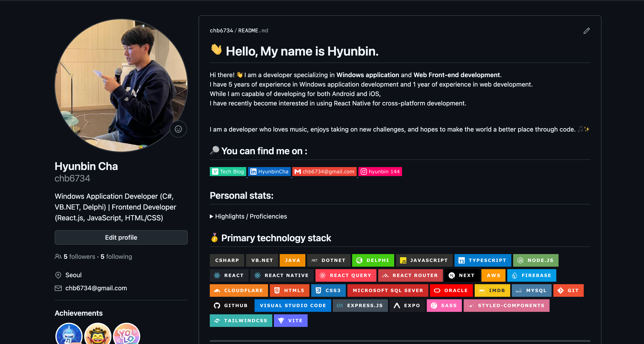Click the Tech Blog badge
Viewport: 644px width, 344px height.
(228, 172)
